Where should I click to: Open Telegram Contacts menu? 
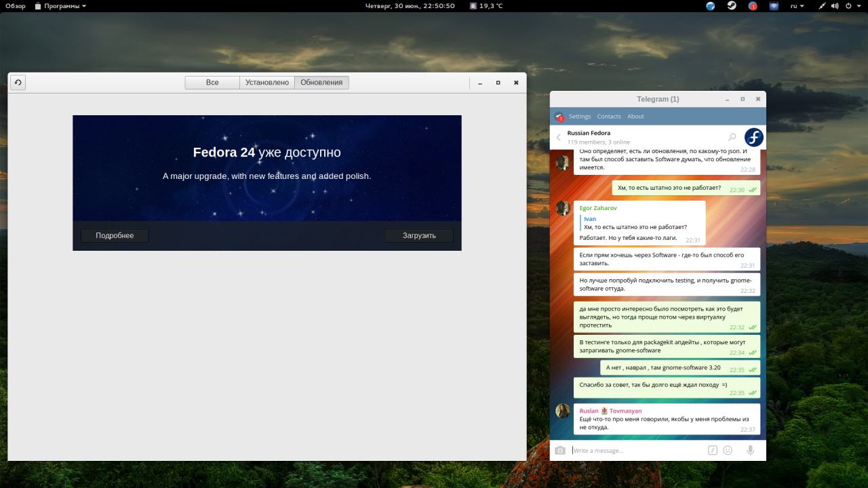(609, 117)
